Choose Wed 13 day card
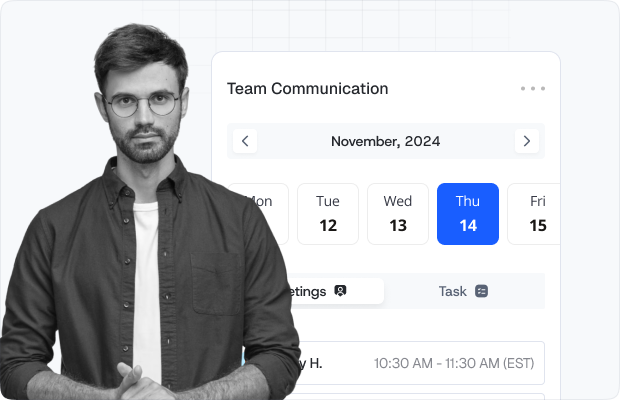620x400 pixels. [398, 214]
